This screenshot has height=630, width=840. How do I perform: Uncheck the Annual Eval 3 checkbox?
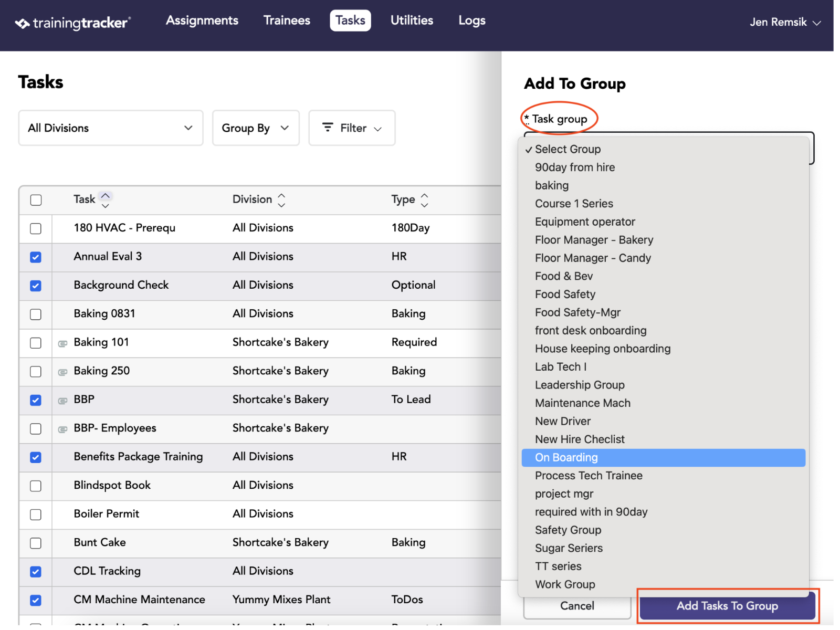[36, 257]
